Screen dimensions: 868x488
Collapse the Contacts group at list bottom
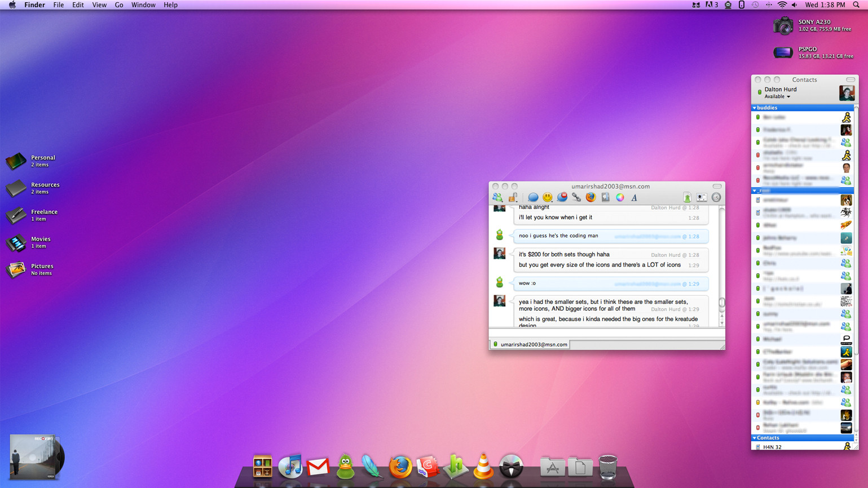coord(755,438)
